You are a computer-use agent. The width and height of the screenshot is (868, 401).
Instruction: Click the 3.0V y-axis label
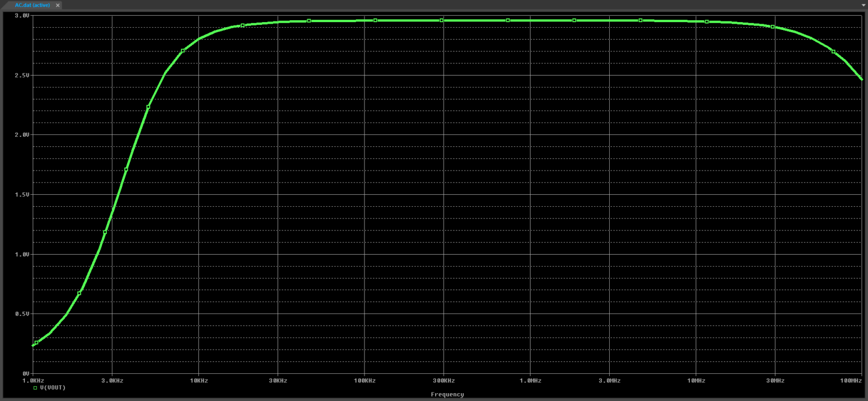(22, 16)
